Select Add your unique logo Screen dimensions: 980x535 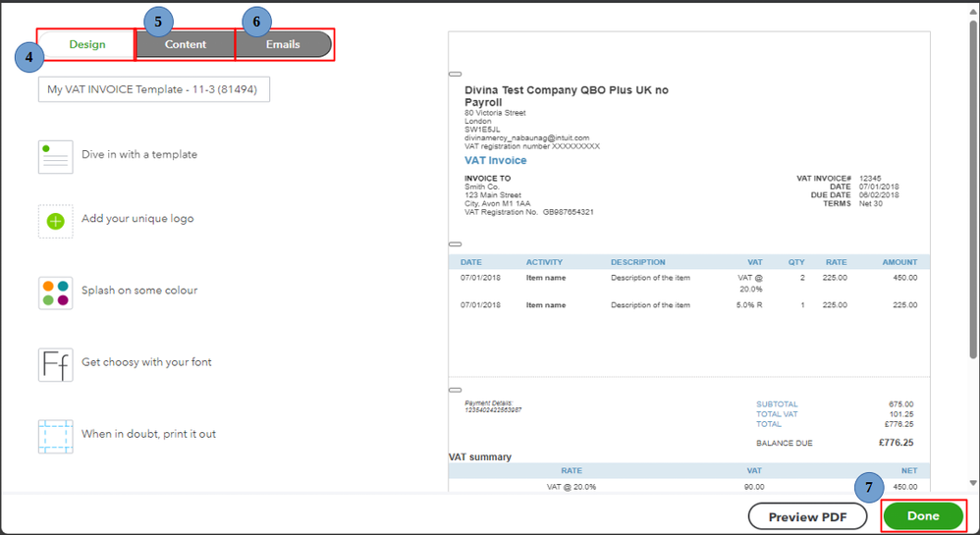[137, 219]
